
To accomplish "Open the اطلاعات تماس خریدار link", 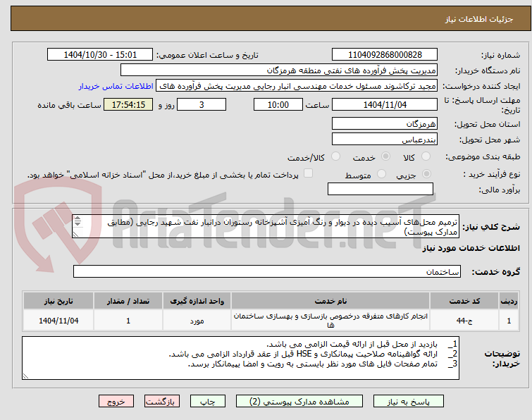I will pos(116,87).
